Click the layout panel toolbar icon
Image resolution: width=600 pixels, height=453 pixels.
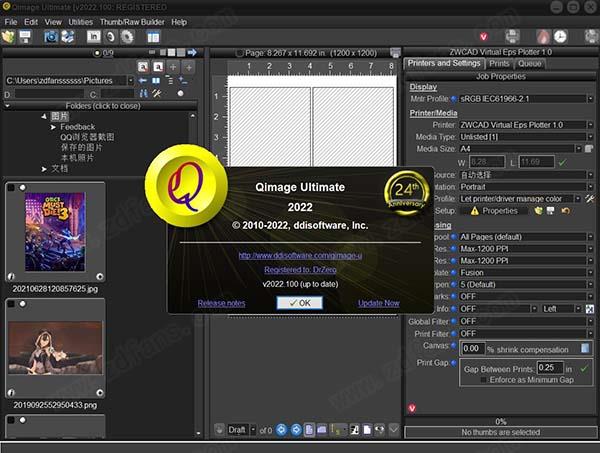[153, 37]
